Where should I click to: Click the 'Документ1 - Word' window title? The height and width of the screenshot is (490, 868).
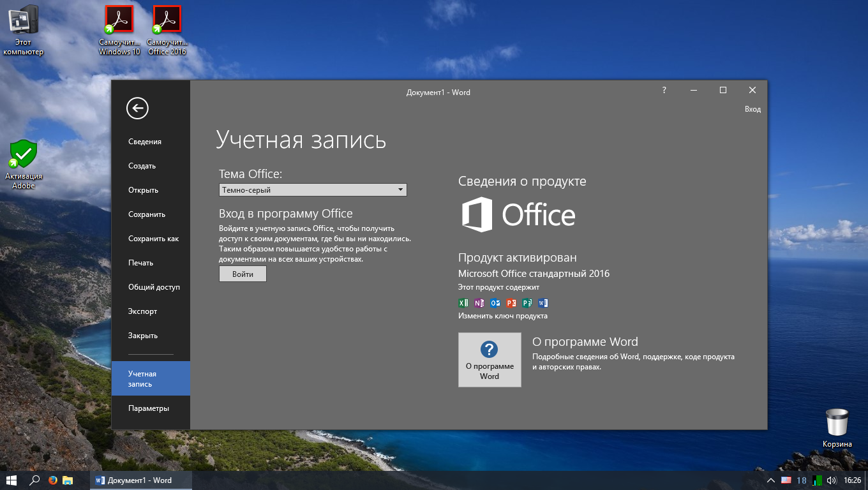pos(438,93)
